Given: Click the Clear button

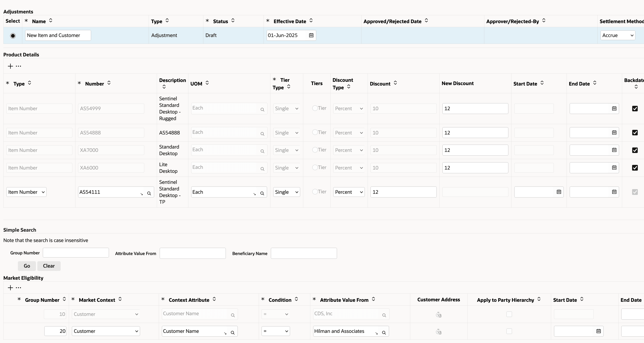Looking at the screenshot, I should click(x=49, y=266).
